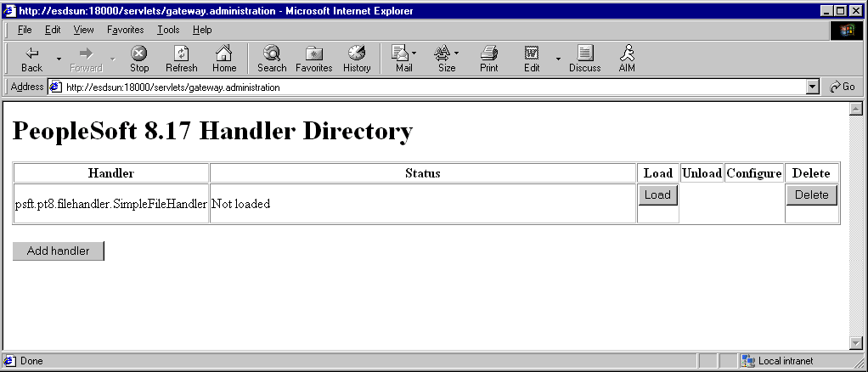
Task: Launch AIM from toolbar
Action: pos(627,59)
